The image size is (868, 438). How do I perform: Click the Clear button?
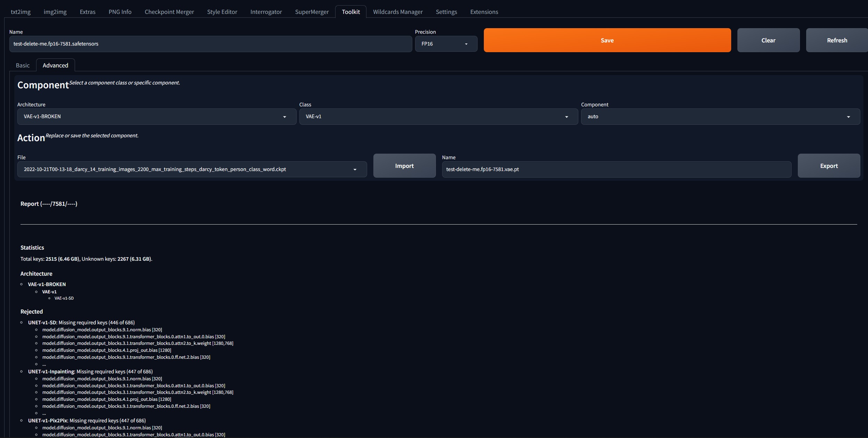[x=768, y=40]
